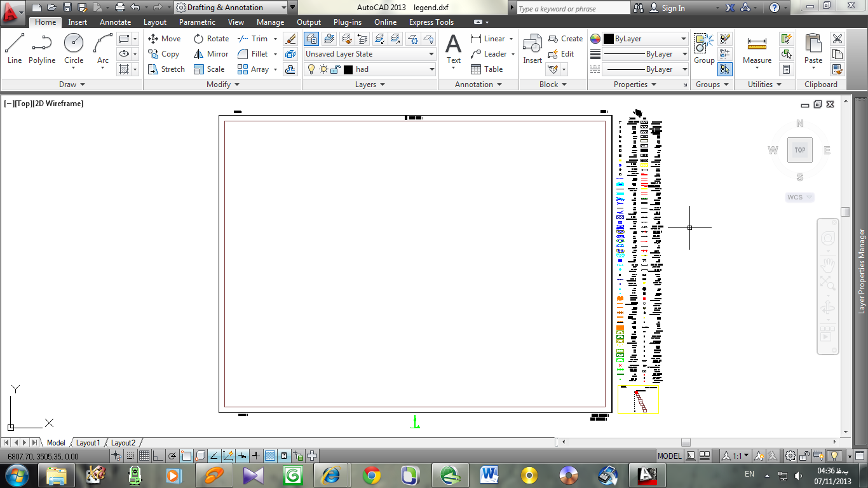Expand the Annotation panel
This screenshot has height=488, width=868.
[x=478, y=85]
